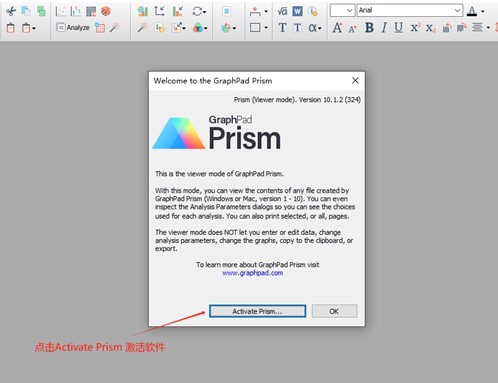The width and height of the screenshot is (498, 383).
Task: Toggle Italic formatting
Action: [384, 28]
